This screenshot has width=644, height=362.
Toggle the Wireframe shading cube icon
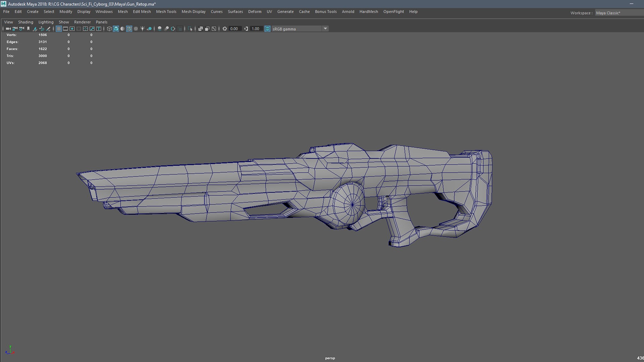point(109,29)
